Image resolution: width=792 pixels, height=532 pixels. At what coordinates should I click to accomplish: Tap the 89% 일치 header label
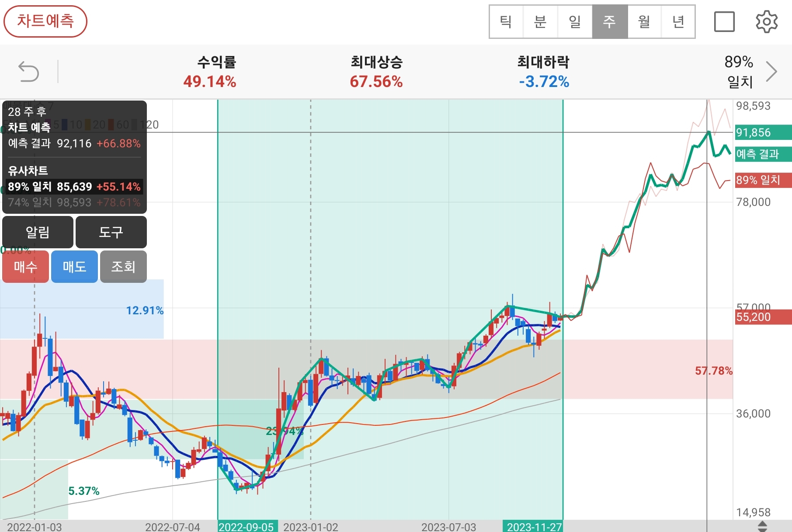[x=739, y=72]
